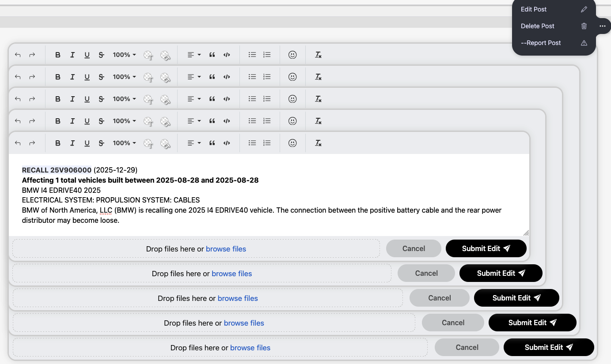This screenshot has width=611, height=364.
Task: Click the numbered list icon in the toolbar above the recall text
Action: click(x=267, y=143)
